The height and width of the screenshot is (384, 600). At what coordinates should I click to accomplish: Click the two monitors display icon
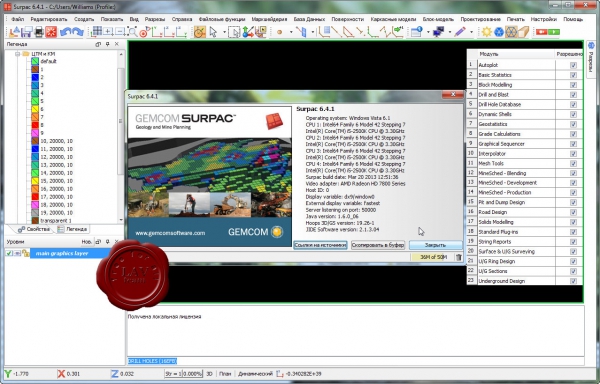click(438, 32)
